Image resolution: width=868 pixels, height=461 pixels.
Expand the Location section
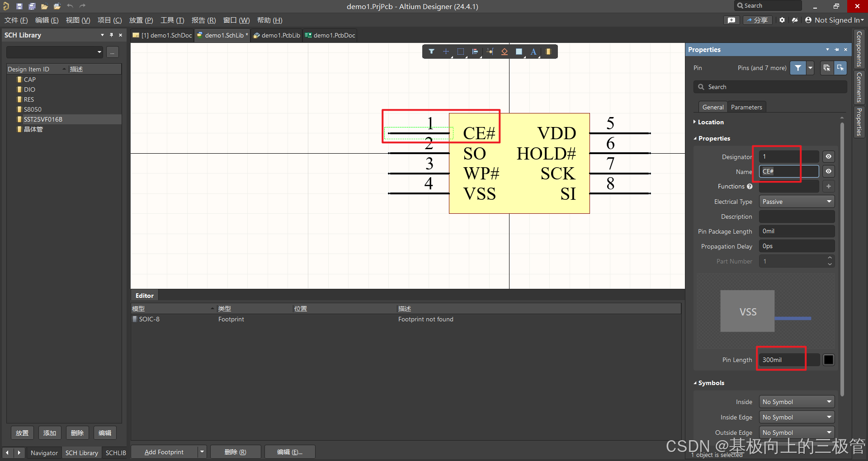pyautogui.click(x=708, y=122)
